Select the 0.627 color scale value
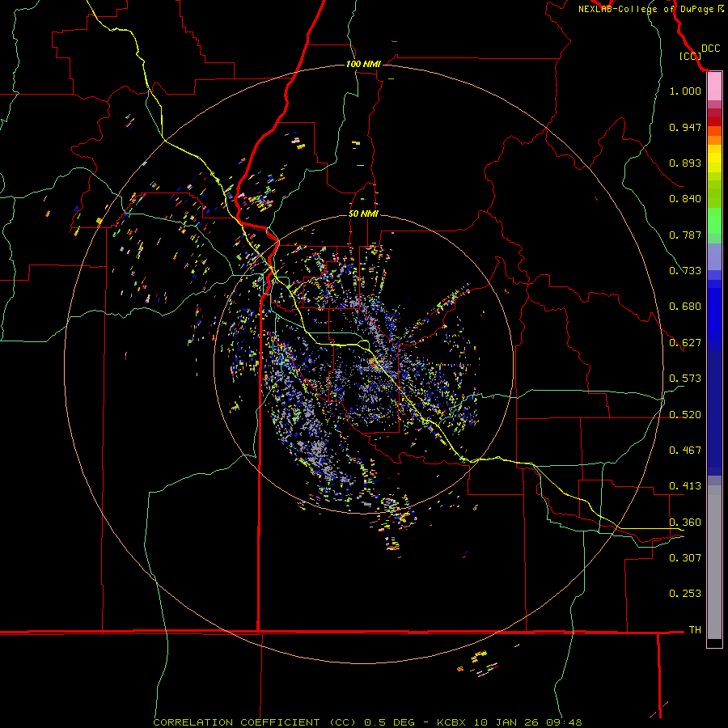Viewport: 728px width, 728px height. pyautogui.click(x=685, y=343)
